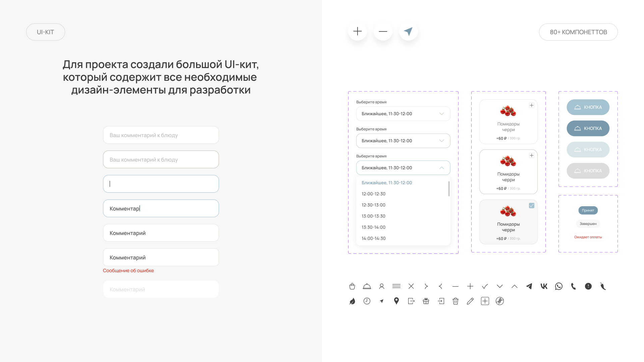The width and height of the screenshot is (644, 362).
Task: Click the trash bin icon
Action: point(455,301)
